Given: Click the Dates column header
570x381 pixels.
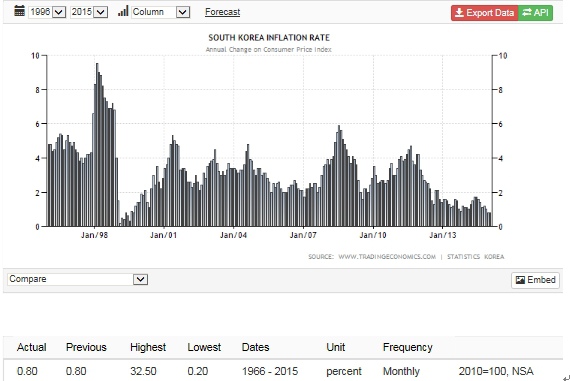Looking at the screenshot, I should (256, 347).
